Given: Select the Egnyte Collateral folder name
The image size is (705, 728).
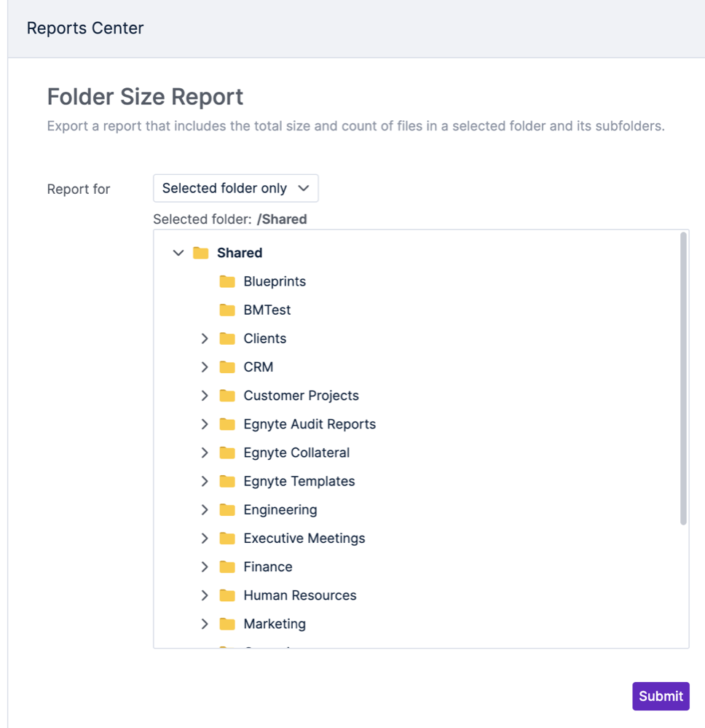Looking at the screenshot, I should tap(296, 453).
